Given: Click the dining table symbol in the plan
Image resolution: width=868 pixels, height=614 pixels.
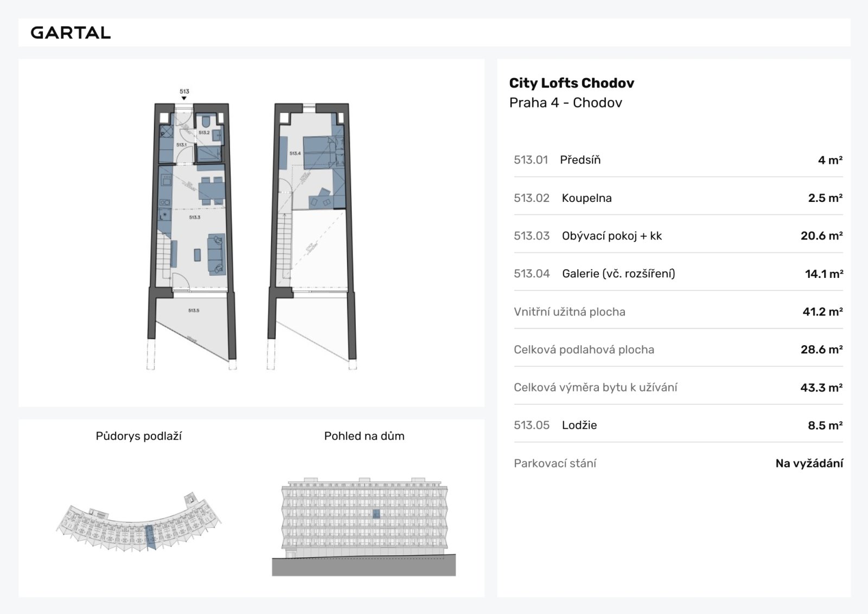Looking at the screenshot, I should coord(211,191).
